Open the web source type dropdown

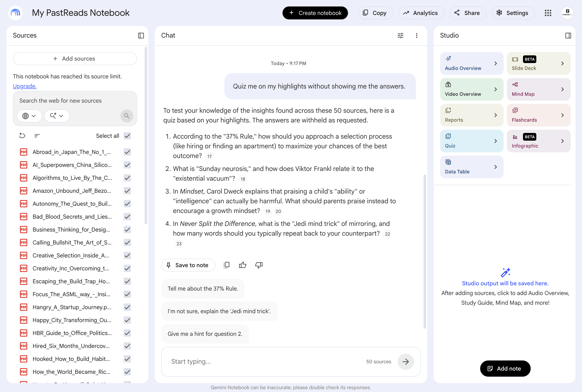pos(29,116)
